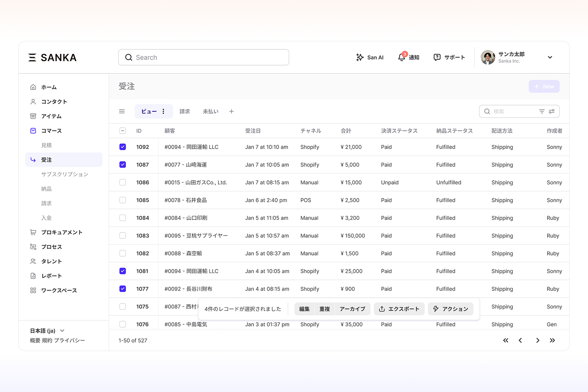This screenshot has width=588, height=392.
Task: Switch to the 未払い tab
Action: (211, 111)
